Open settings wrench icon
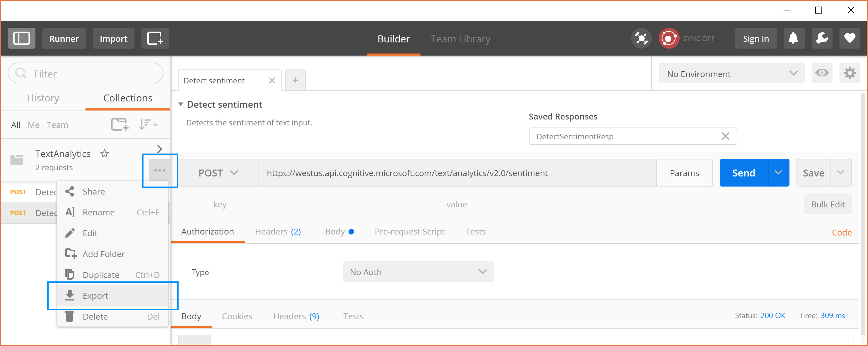The height and width of the screenshot is (346, 868). (822, 38)
